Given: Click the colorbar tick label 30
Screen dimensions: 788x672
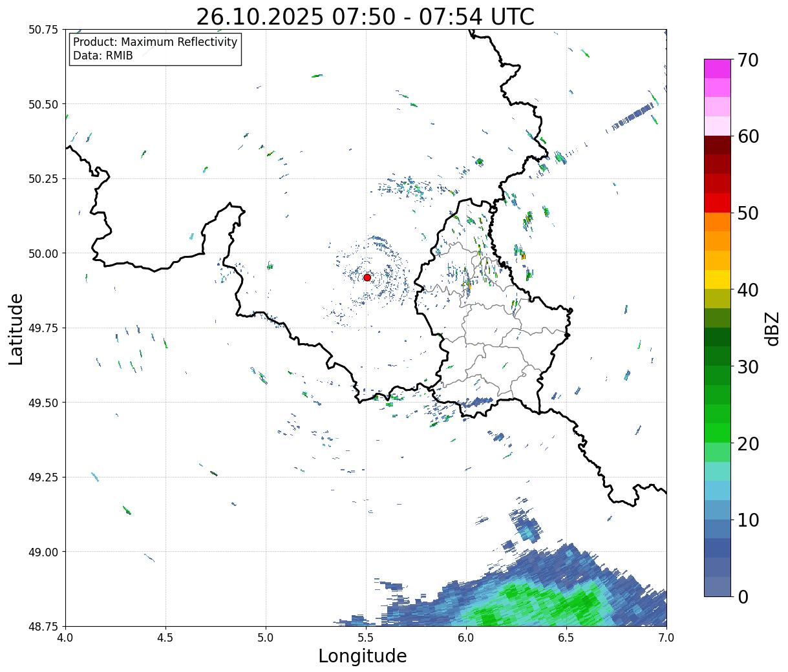Looking at the screenshot, I should 747,366.
